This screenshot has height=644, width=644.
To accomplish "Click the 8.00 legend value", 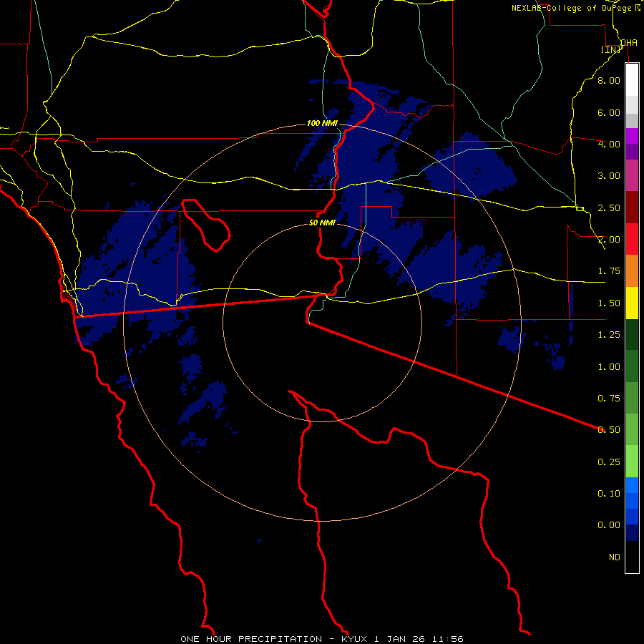I will [x=609, y=80].
